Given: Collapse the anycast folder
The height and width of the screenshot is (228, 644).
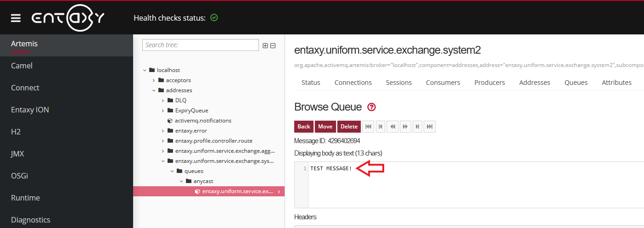Looking at the screenshot, I should click(x=182, y=181).
